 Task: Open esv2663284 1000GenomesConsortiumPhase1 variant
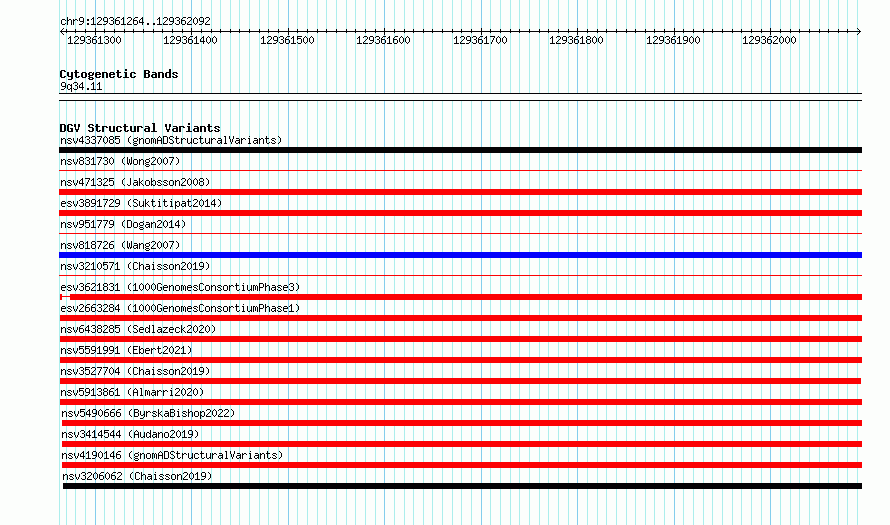click(x=180, y=308)
